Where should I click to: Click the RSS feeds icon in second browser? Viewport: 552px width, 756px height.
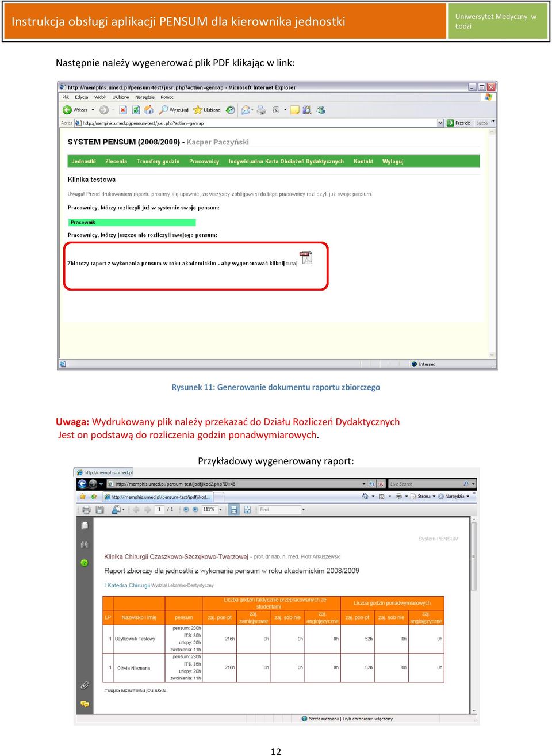381,496
